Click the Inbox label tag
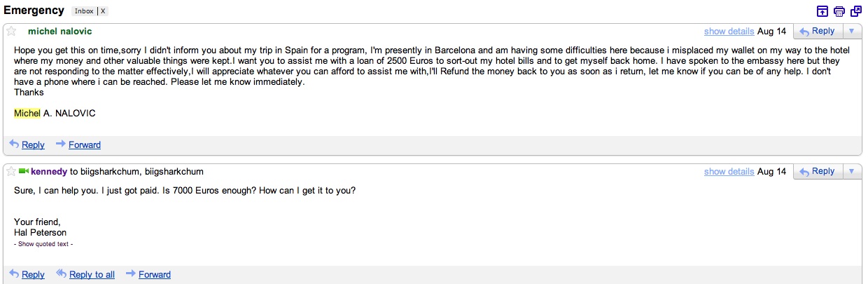The width and height of the screenshot is (868, 284). click(84, 11)
